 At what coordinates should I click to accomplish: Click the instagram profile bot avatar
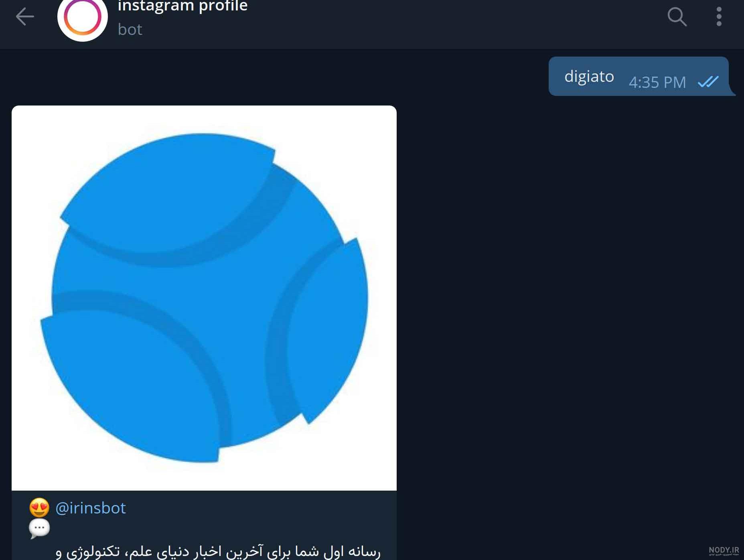point(82,18)
